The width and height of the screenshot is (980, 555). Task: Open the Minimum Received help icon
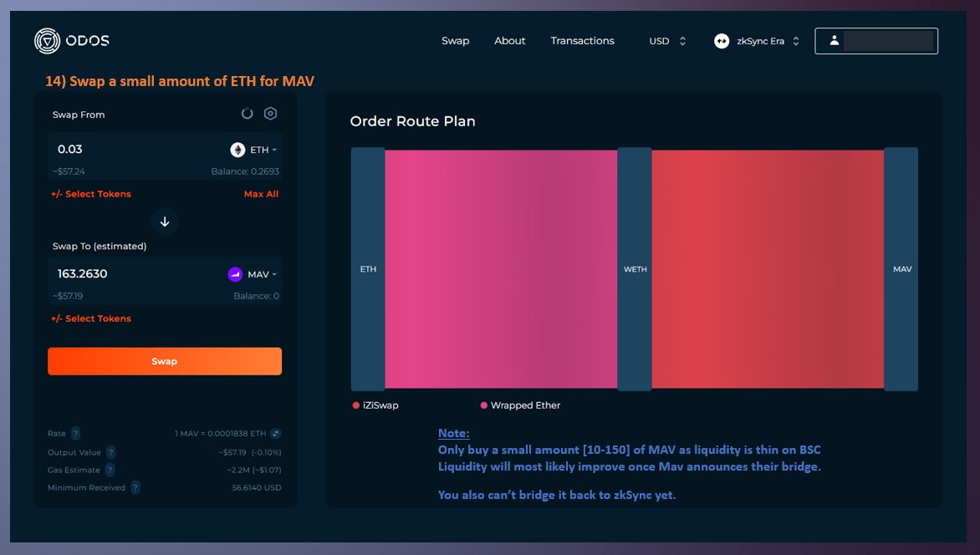pyautogui.click(x=135, y=486)
